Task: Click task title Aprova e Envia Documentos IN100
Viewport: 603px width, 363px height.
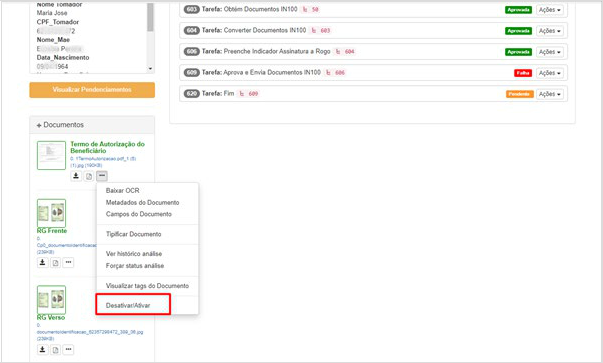Action: (x=272, y=72)
